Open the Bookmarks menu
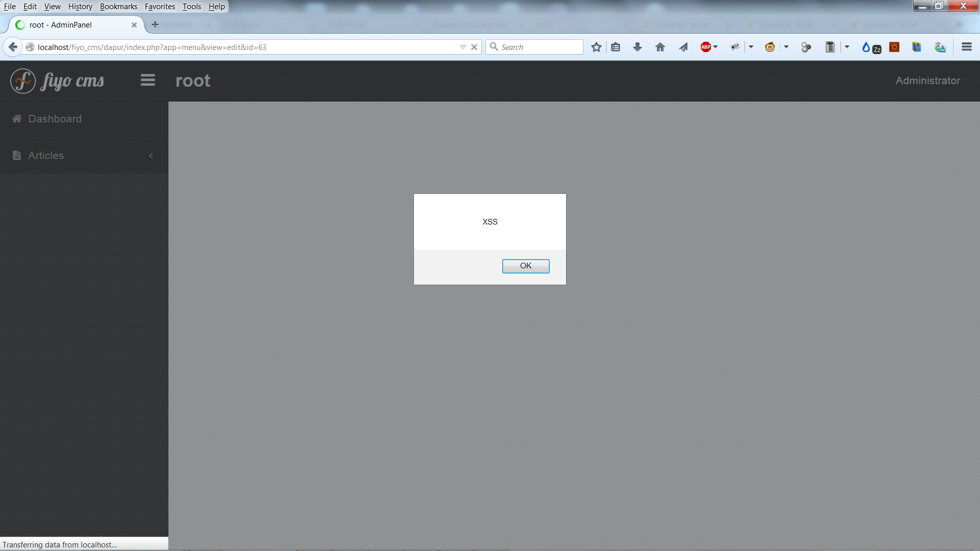The image size is (980, 551). coord(118,7)
